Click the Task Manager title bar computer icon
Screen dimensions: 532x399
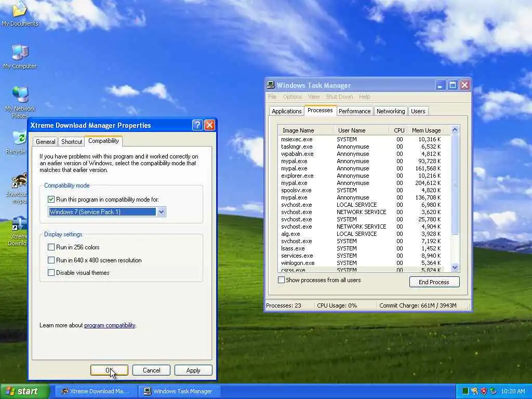[270, 85]
